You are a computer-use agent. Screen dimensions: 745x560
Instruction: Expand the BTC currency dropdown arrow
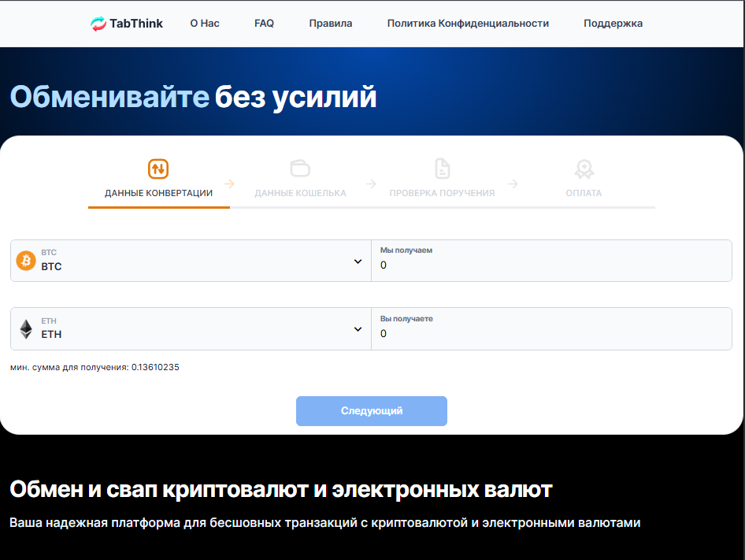(x=358, y=261)
